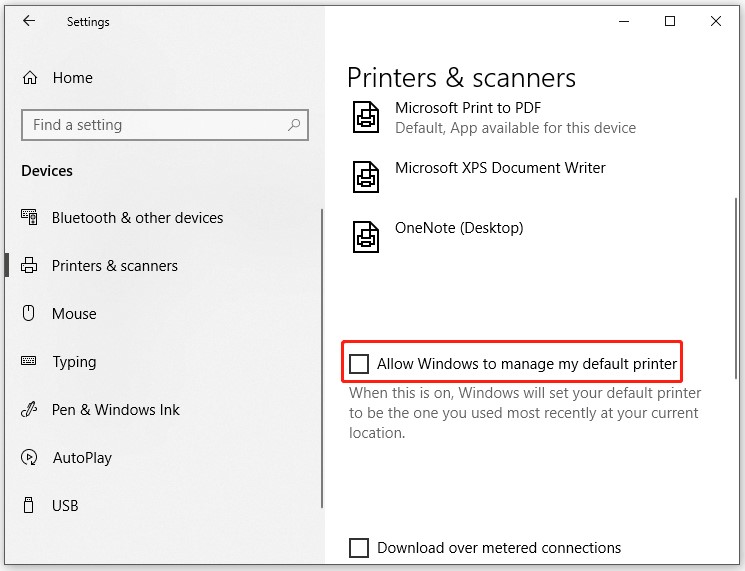Screen dimensions: 745x571
Task: Click the Typing keyboard icon
Action: [30, 362]
